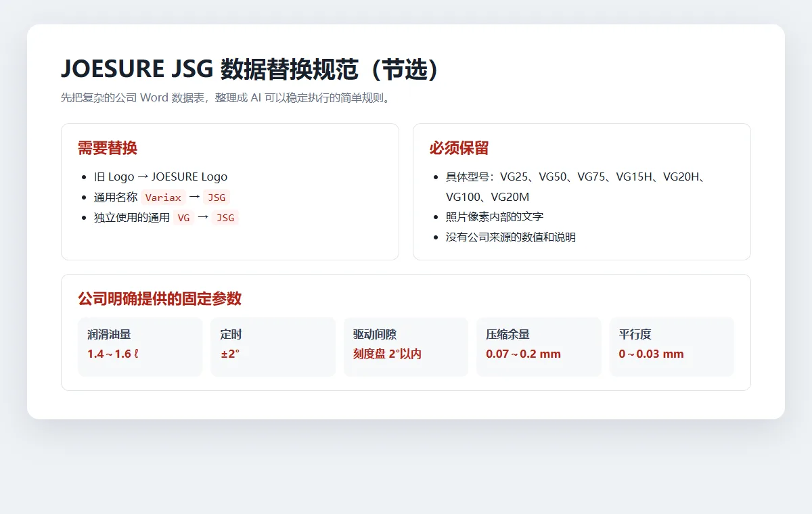Click the '驱动间隙' parameter label

(x=375, y=334)
